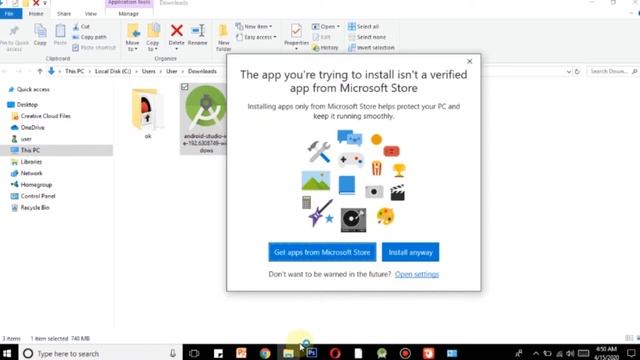Open Google Chrome from taskbar
The height and width of the screenshot is (360, 640).
click(265, 353)
